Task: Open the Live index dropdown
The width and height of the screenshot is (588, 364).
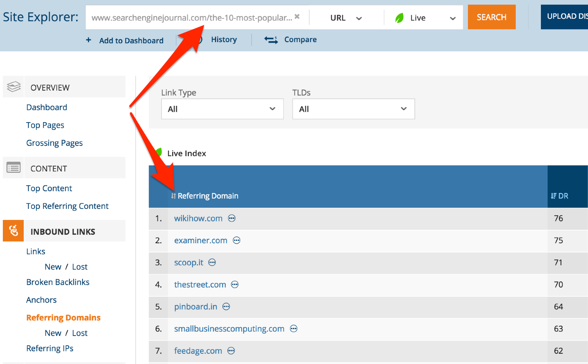Action: (424, 18)
